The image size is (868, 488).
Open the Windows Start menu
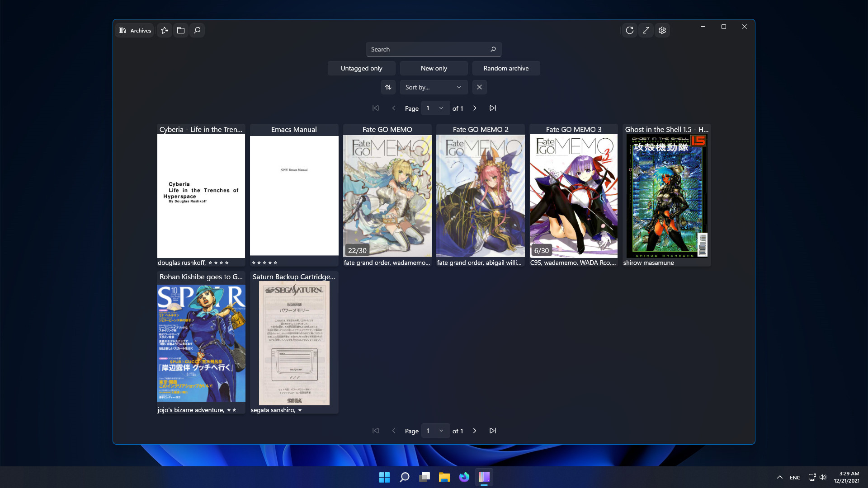click(384, 477)
